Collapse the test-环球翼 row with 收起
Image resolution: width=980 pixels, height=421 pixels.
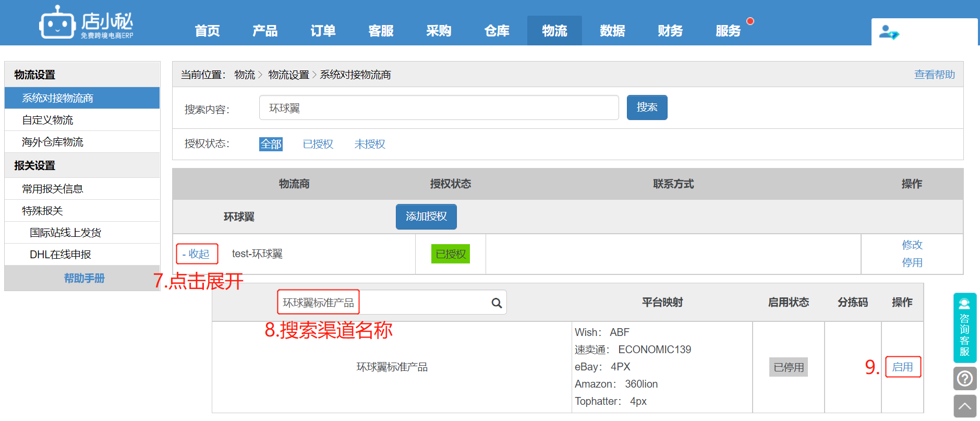pyautogui.click(x=197, y=254)
